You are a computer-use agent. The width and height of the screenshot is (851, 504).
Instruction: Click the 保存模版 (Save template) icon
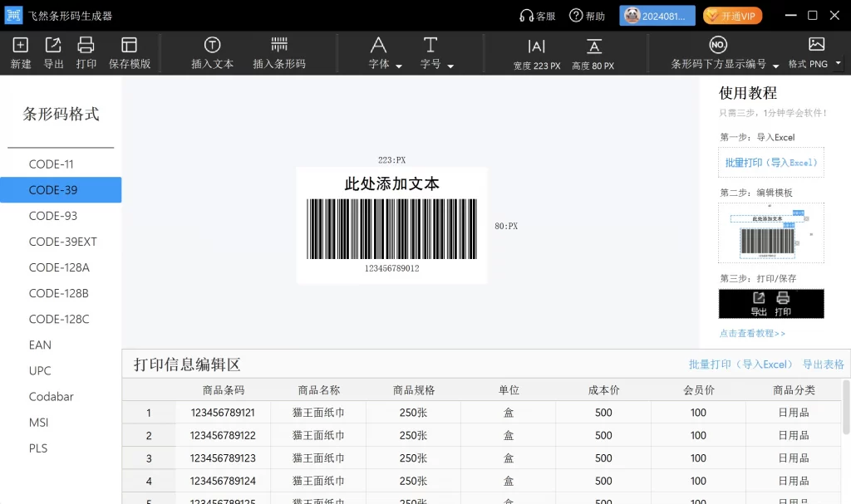coord(129,45)
